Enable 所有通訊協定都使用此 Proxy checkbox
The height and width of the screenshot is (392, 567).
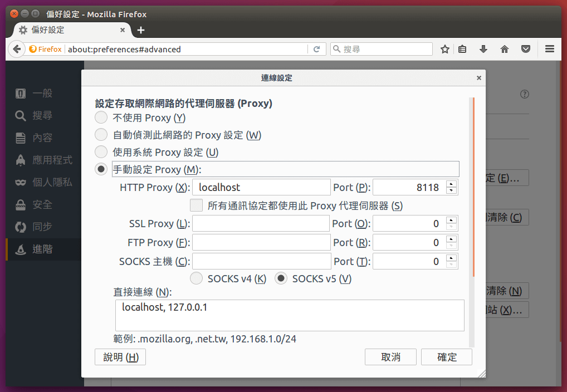coord(196,205)
